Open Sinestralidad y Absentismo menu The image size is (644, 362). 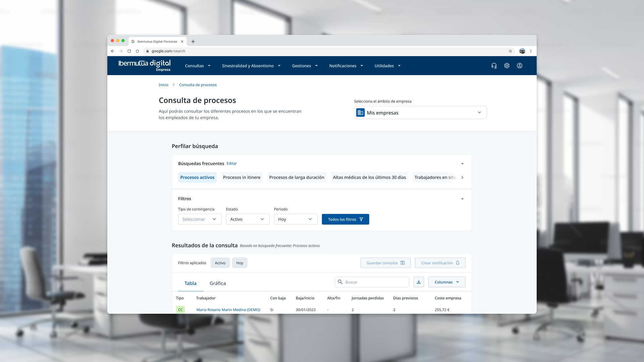pos(251,66)
